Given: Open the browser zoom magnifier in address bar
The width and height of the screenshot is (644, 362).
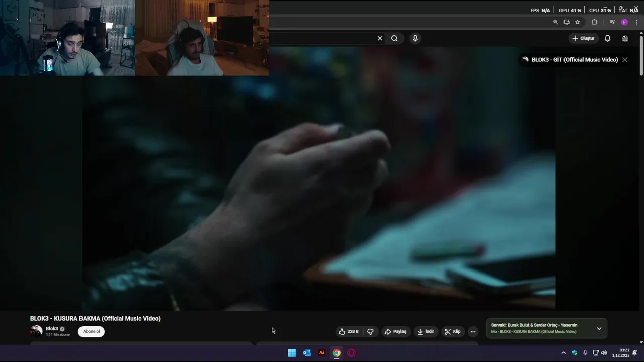Looking at the screenshot, I should click(x=555, y=22).
